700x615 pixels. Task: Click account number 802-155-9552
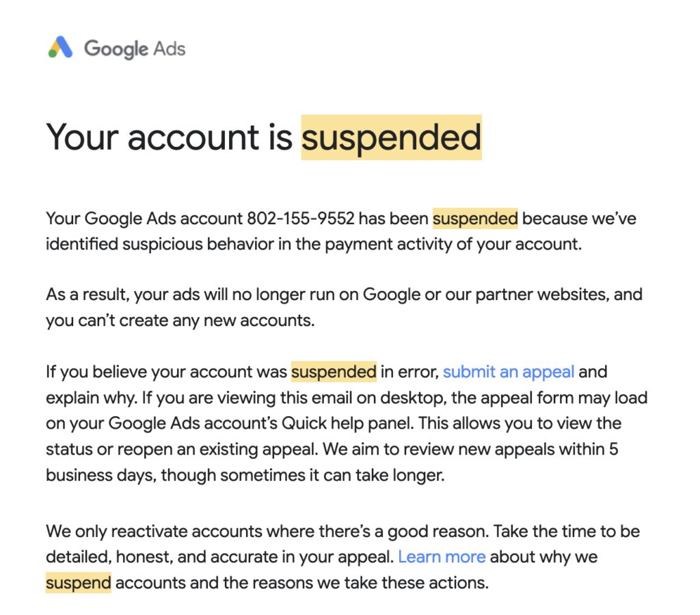click(301, 219)
